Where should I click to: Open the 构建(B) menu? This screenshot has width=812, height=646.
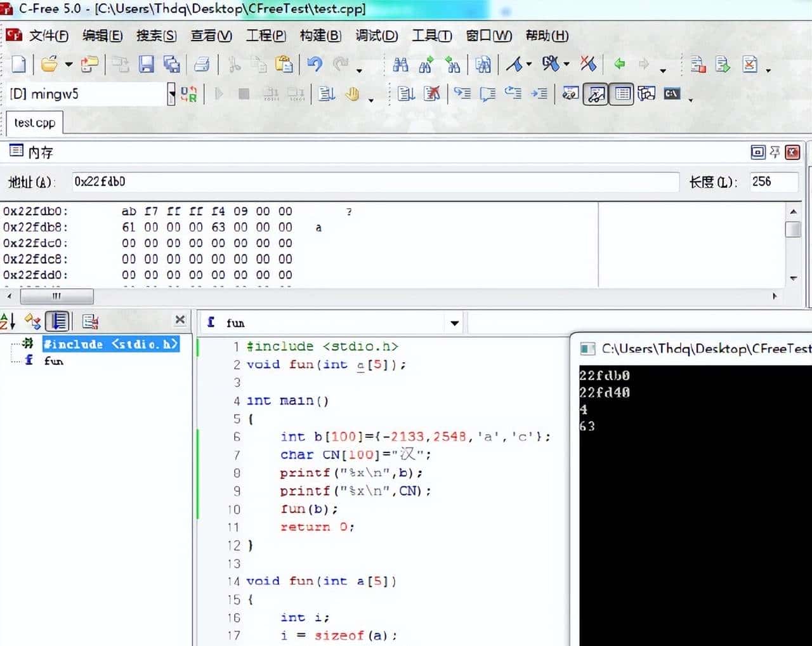click(x=320, y=36)
